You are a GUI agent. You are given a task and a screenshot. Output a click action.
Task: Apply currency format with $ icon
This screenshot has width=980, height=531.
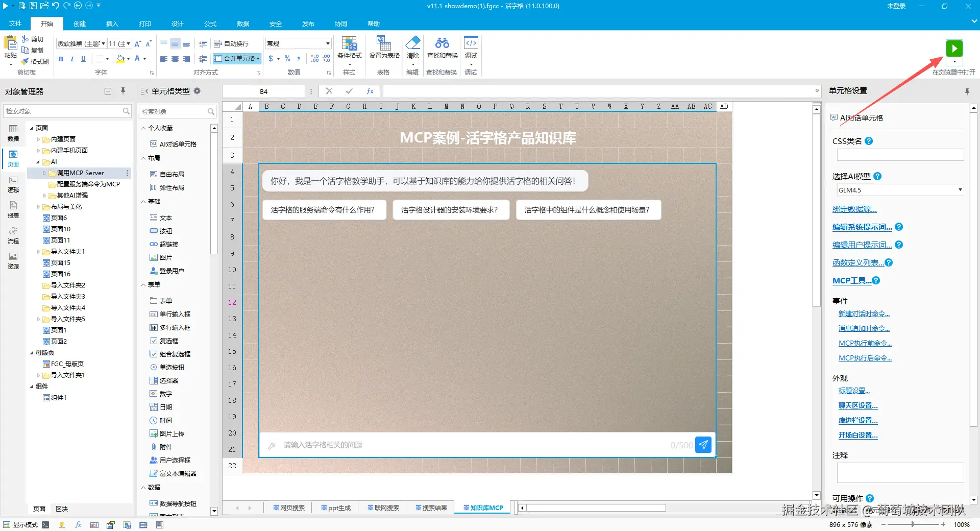tap(271, 59)
